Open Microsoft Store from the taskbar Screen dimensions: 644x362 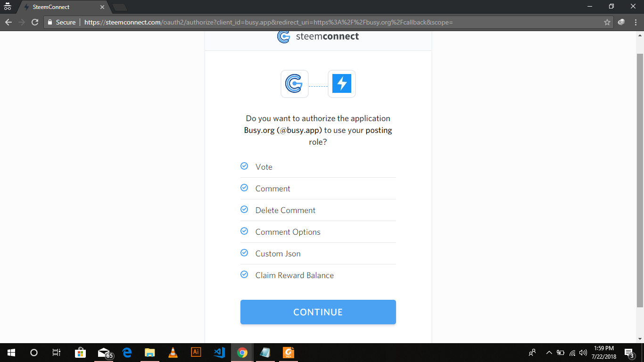coord(80,353)
